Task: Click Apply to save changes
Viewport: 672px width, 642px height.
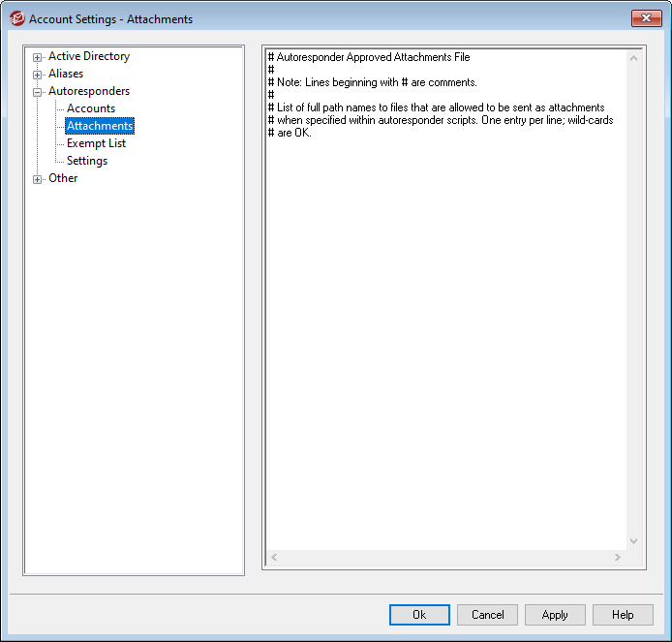Action: tap(555, 615)
